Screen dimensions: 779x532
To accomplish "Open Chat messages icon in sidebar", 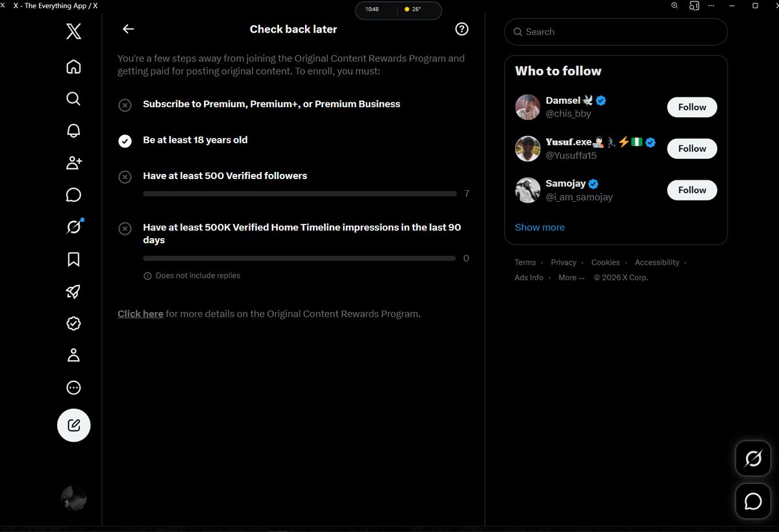I will (73, 195).
